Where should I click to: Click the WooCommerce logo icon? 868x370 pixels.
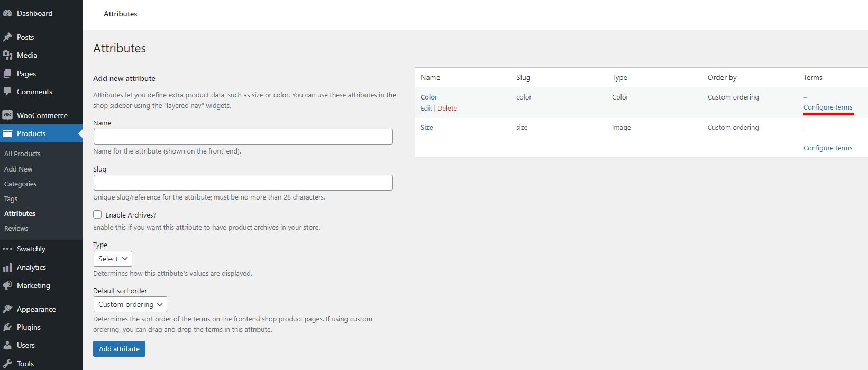[7, 115]
